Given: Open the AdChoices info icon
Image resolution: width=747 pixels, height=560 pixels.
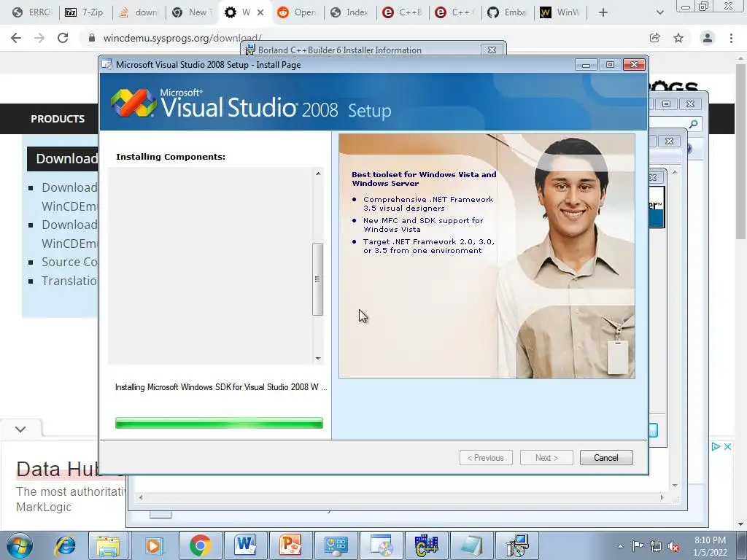Looking at the screenshot, I should click(716, 446).
